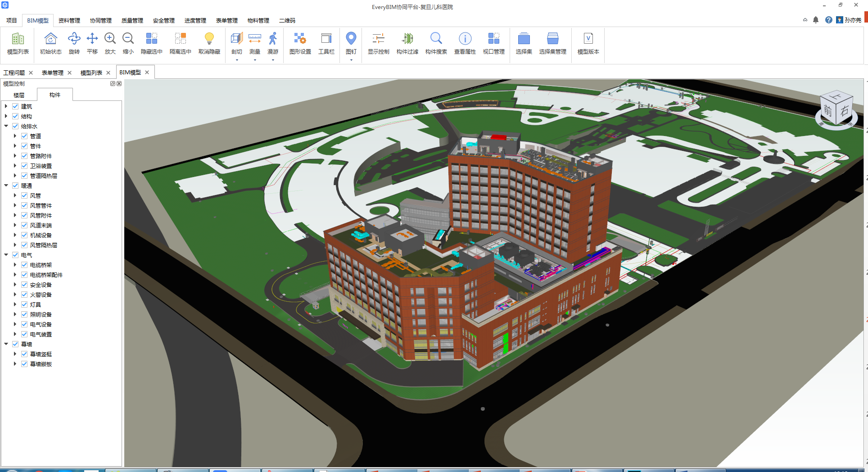Expand the 结构 tree node
Image resolution: width=868 pixels, height=472 pixels.
pyautogui.click(x=6, y=116)
